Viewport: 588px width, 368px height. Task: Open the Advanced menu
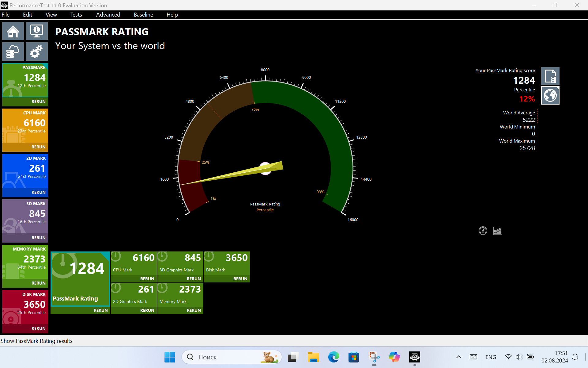(108, 15)
